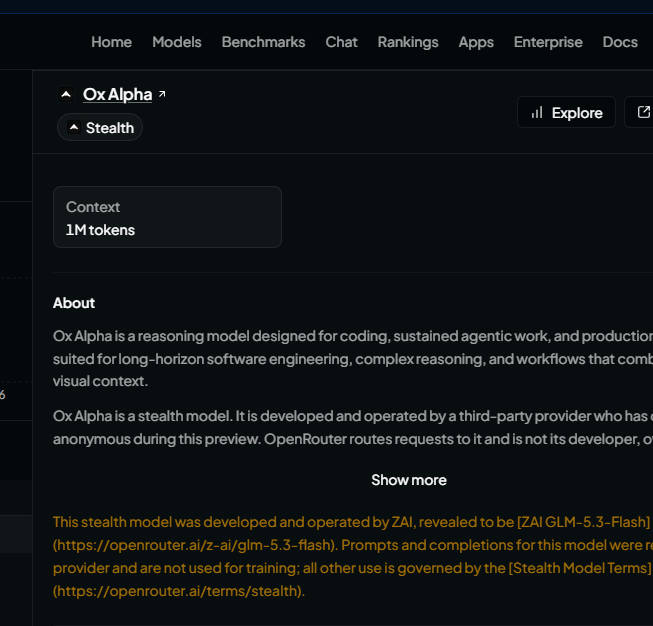The image size is (653, 626).
Task: Open the Apps nav item
Action: coord(476,42)
